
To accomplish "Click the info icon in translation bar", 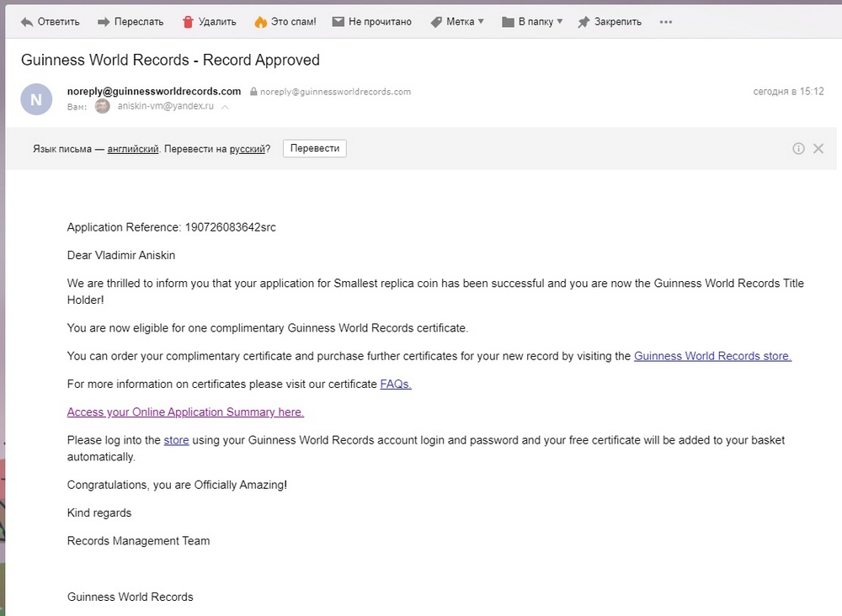I will click(798, 149).
